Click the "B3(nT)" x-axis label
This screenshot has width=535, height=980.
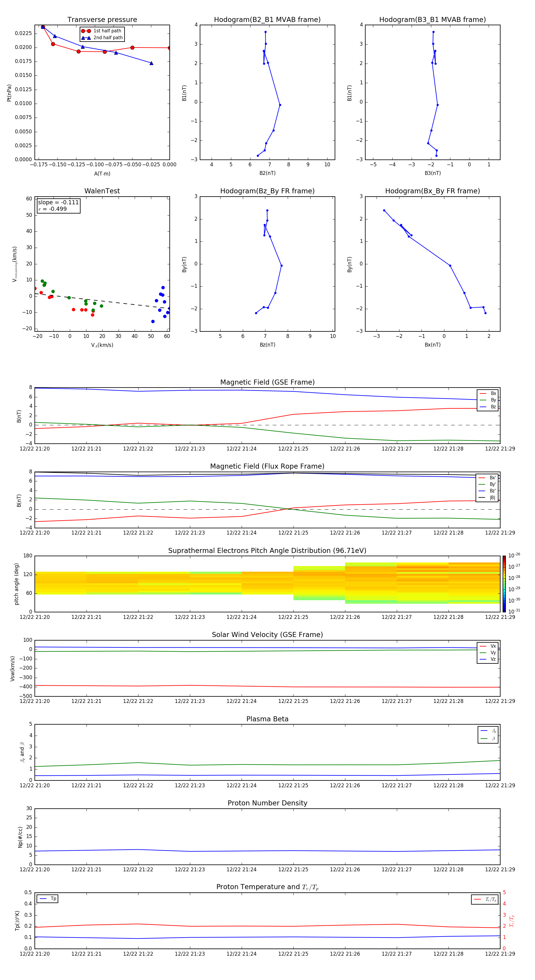432,173
